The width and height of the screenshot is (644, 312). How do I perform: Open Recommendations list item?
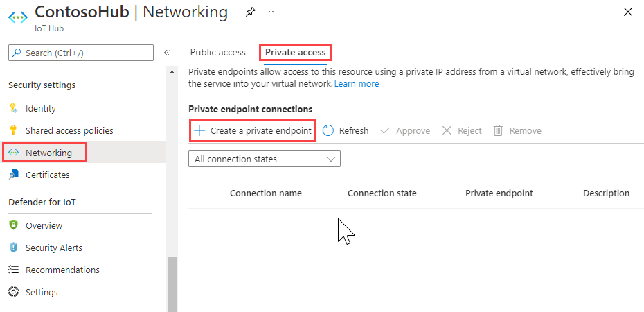(x=62, y=270)
